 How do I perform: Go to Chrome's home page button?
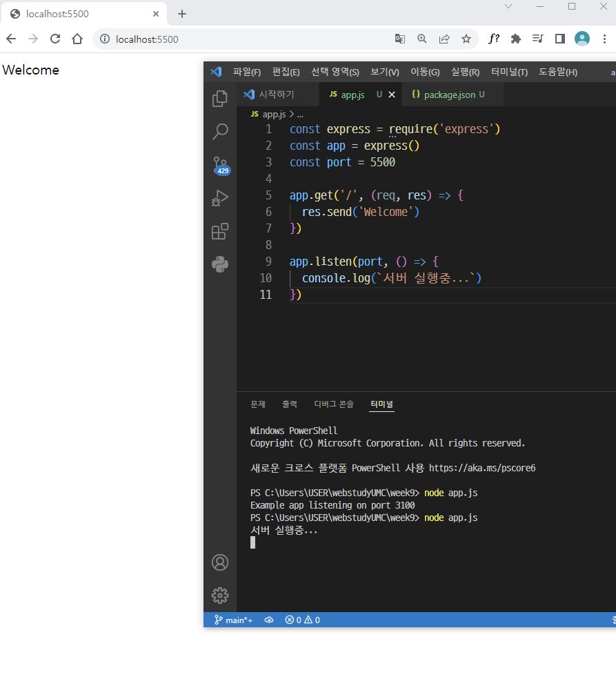(x=77, y=39)
